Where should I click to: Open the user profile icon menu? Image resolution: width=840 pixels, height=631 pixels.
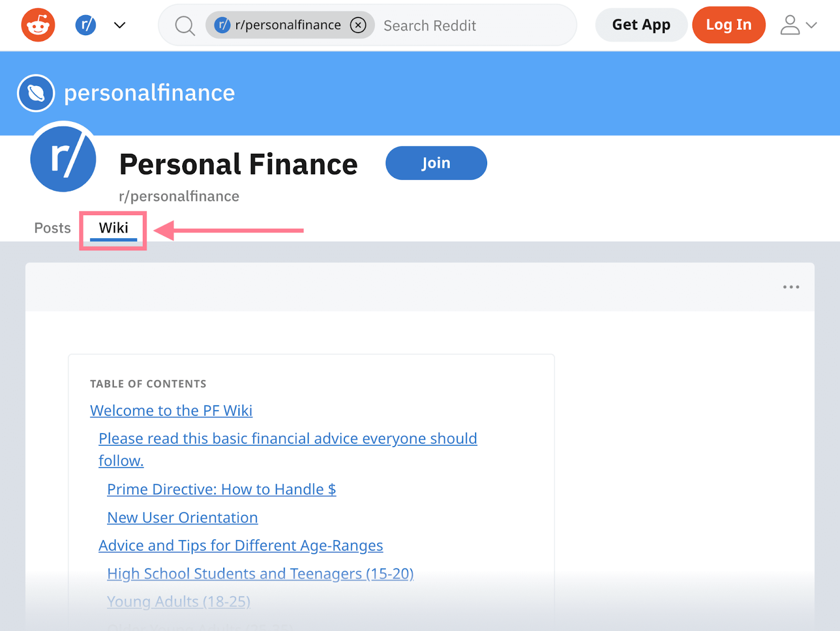pos(790,25)
